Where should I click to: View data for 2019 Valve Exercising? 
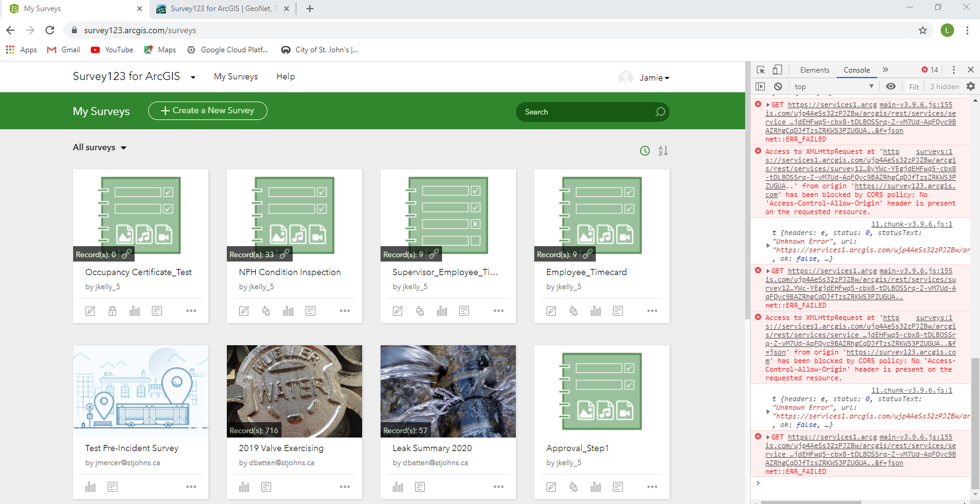click(x=266, y=487)
